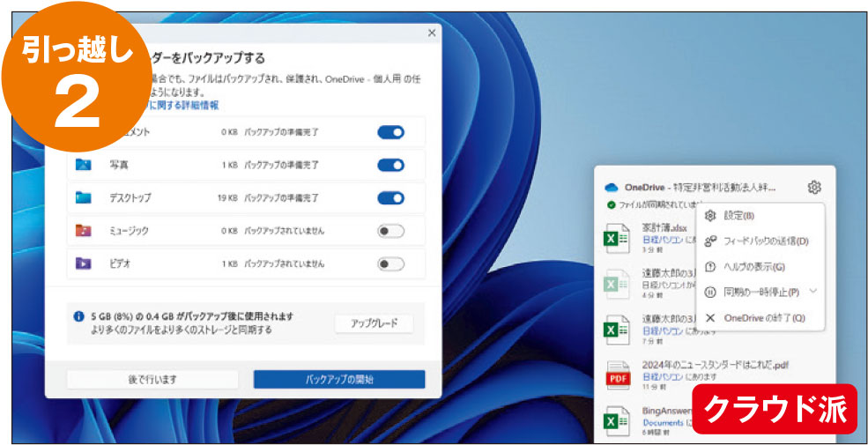868x445 pixels.
Task: Follow the 日経パソコン link under 家計簿.xlsx
Action: pyautogui.click(x=662, y=239)
